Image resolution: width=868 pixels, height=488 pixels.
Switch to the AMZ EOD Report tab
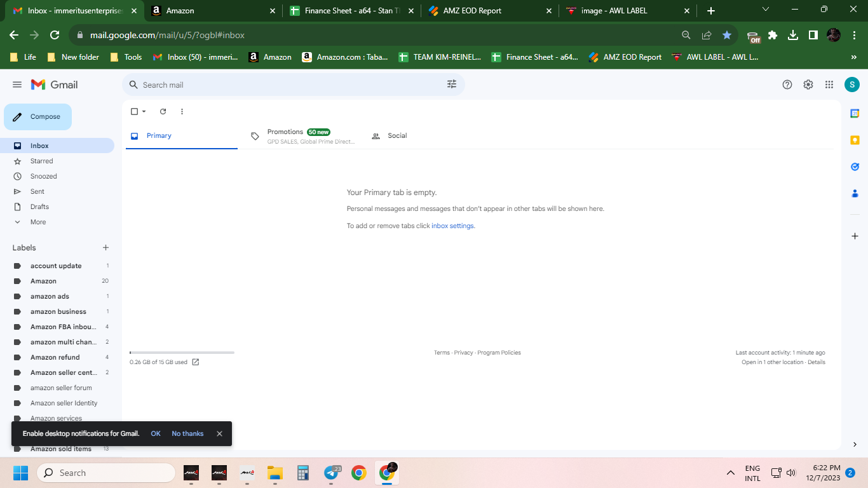tap(490, 11)
